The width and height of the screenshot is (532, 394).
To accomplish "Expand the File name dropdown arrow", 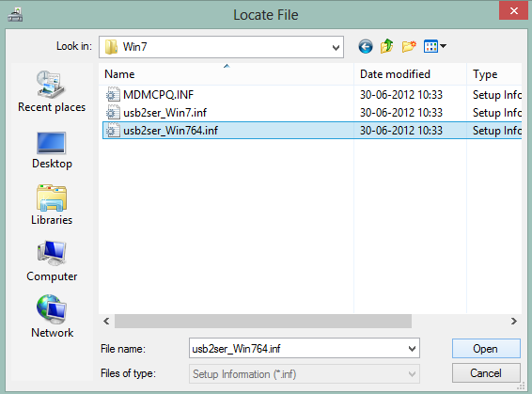I will tap(412, 349).
